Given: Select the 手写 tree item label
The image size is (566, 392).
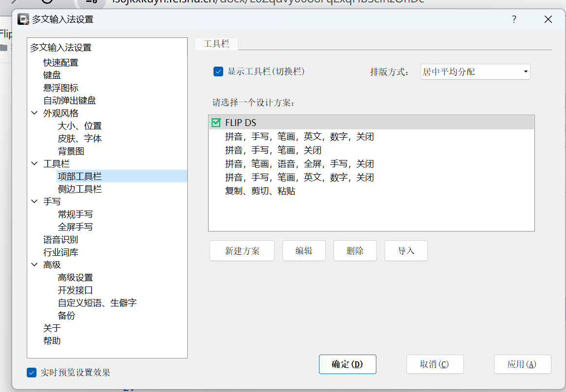Looking at the screenshot, I should coord(52,202).
